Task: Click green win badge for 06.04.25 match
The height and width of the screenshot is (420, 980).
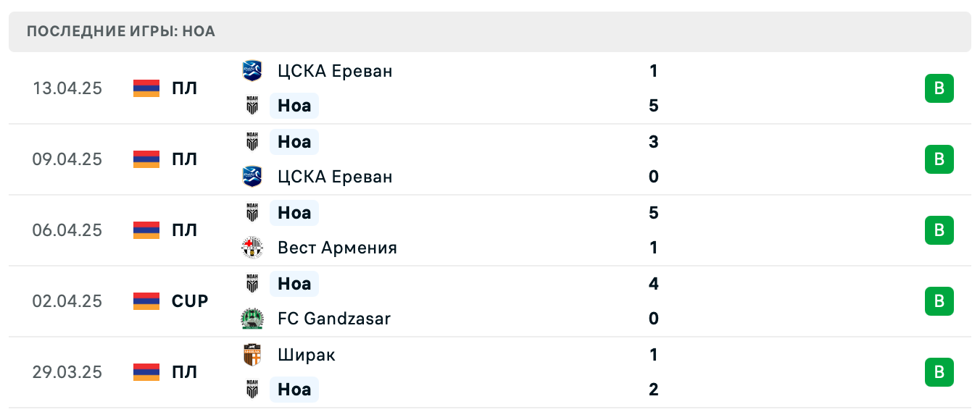Action: click(x=939, y=230)
